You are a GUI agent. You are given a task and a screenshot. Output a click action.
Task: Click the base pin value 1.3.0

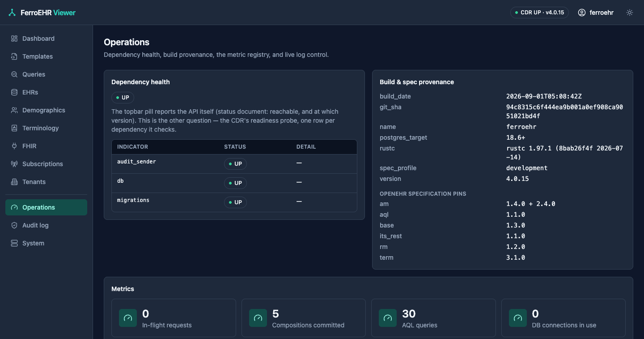(x=516, y=225)
